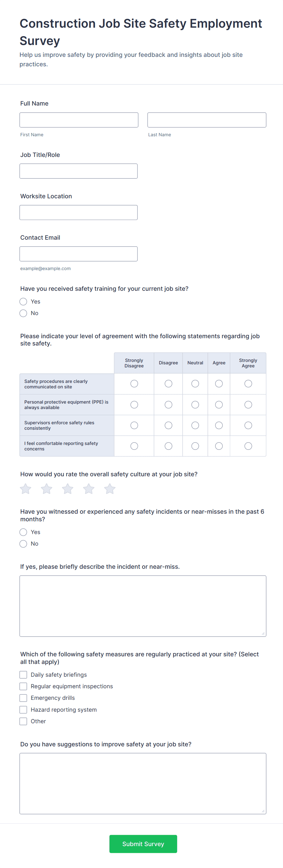Viewport: 283px width, 868px height.
Task: Click the Last Name text box
Action: coord(206,120)
